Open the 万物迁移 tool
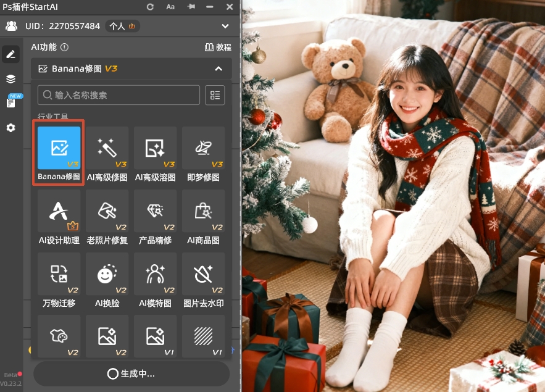Viewport: 545px width, 392px height. [59, 274]
